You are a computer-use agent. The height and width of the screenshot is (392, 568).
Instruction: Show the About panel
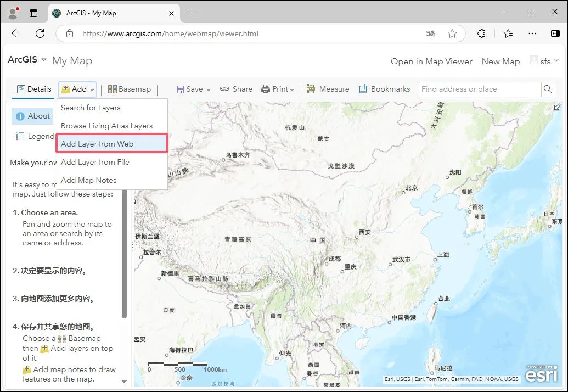click(x=32, y=116)
